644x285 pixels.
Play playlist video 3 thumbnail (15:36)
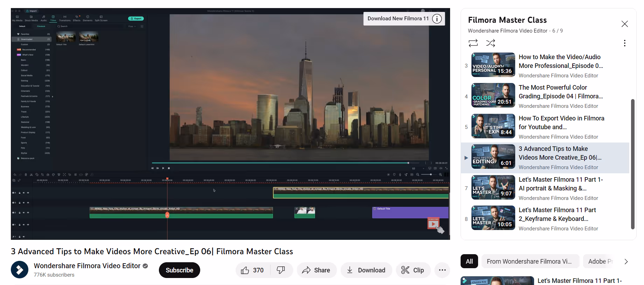click(493, 65)
